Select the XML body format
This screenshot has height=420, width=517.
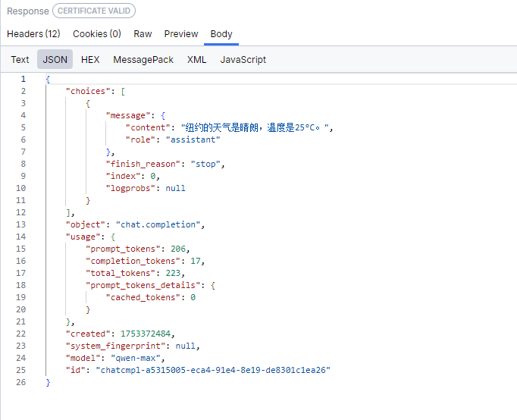coord(196,60)
